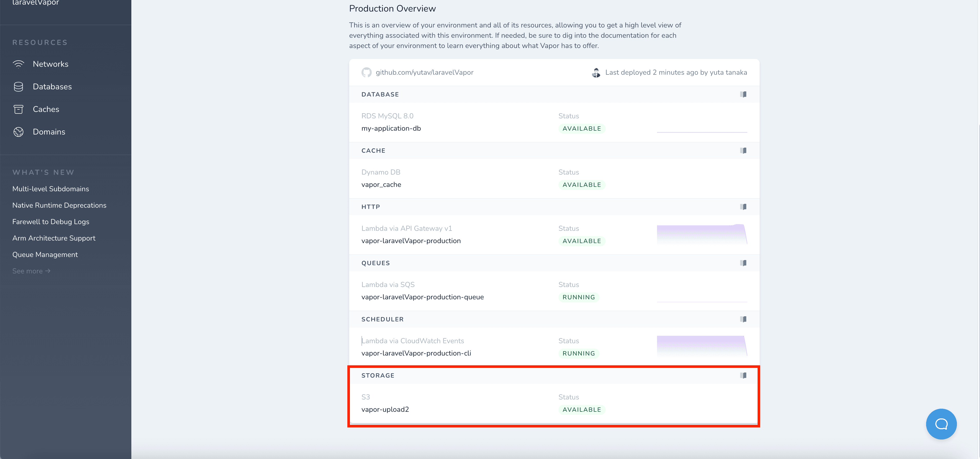Select vapor-upload2 bucket name

click(x=385, y=409)
